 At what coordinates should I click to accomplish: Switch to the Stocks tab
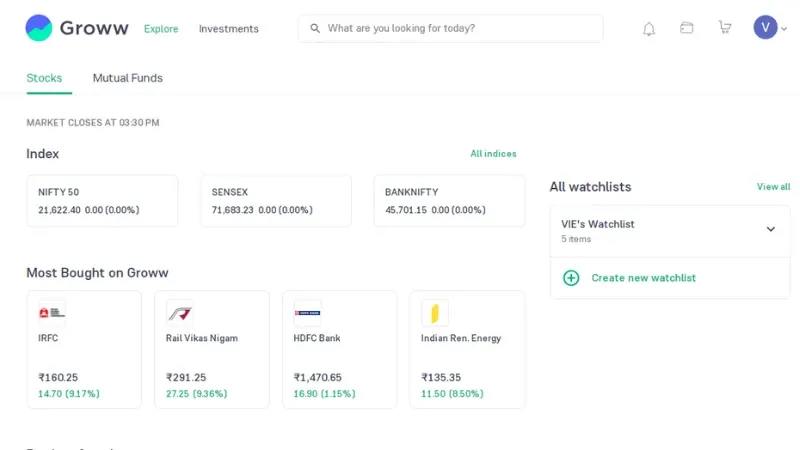pyautogui.click(x=44, y=78)
